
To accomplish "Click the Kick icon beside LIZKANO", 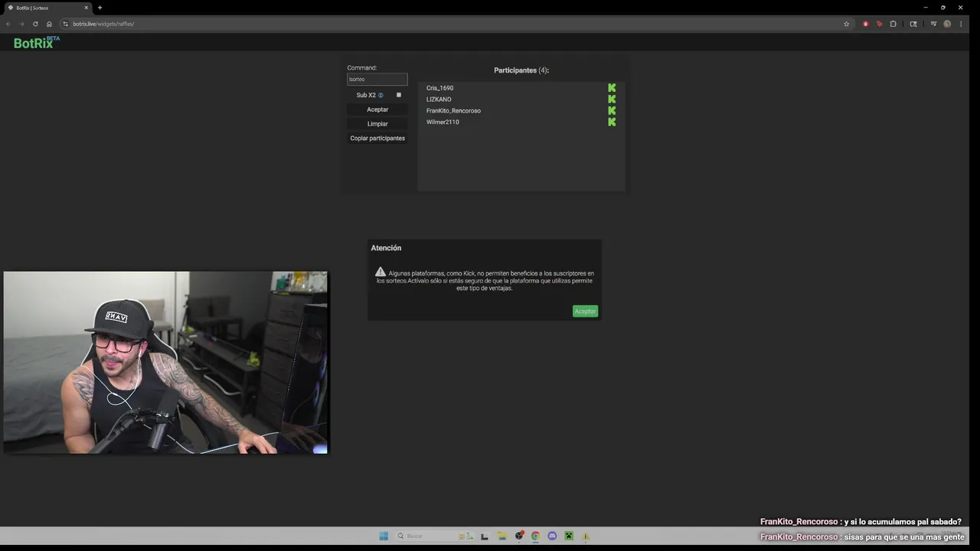I will [x=612, y=99].
